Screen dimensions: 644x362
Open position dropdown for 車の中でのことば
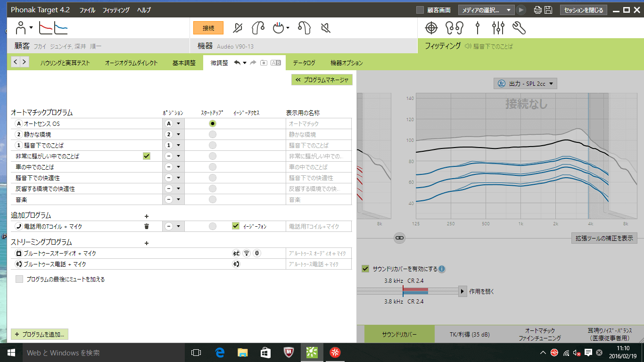173,167
